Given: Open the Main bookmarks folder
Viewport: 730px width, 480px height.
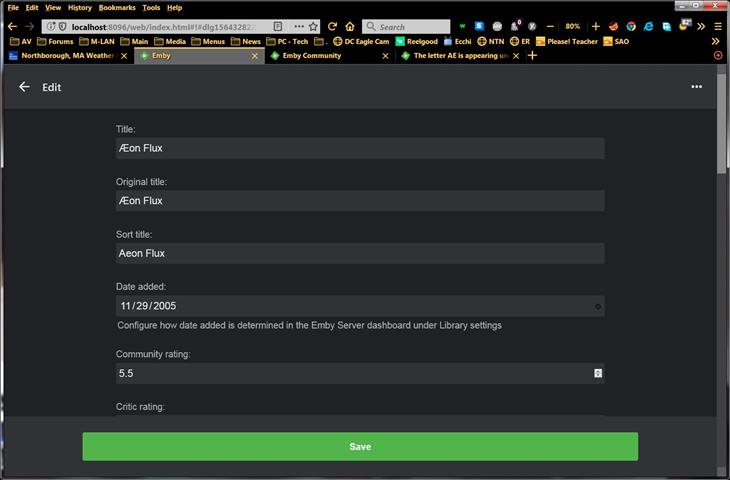Looking at the screenshot, I should tap(135, 41).
